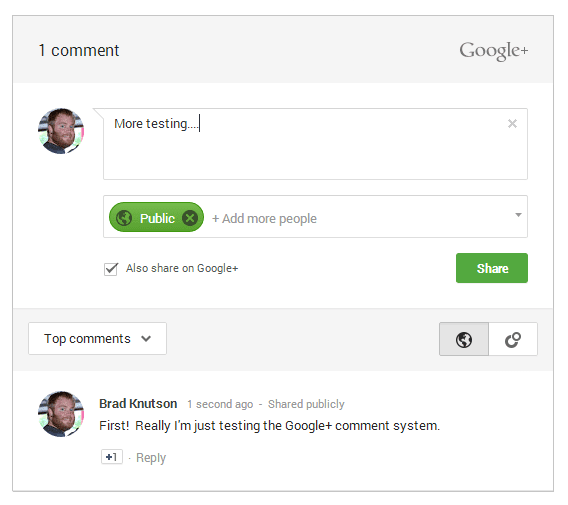
Task: Open the audience dropdown arrow
Action: [x=518, y=215]
